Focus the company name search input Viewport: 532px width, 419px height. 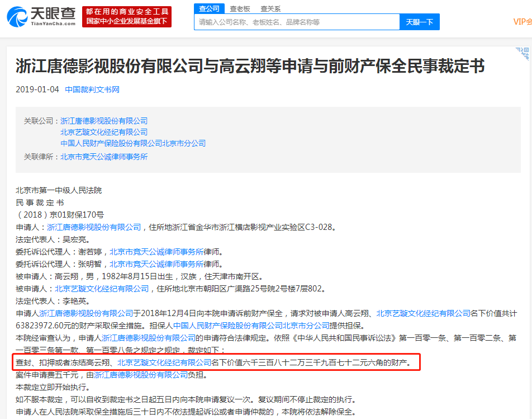pyautogui.click(x=297, y=22)
